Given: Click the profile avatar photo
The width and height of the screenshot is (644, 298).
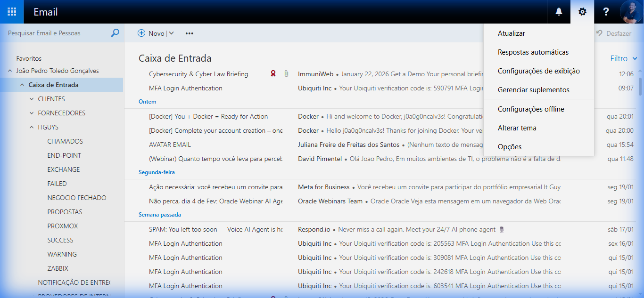Looking at the screenshot, I should [x=632, y=11].
